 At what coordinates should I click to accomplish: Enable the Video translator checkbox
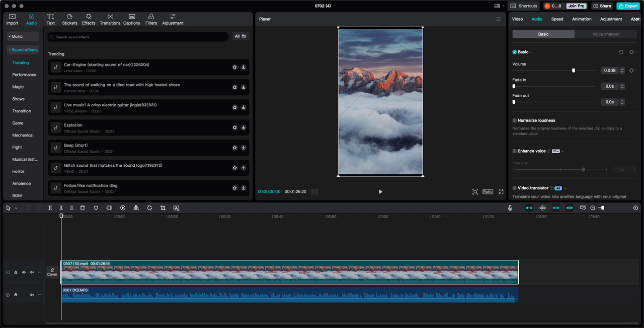point(515,188)
